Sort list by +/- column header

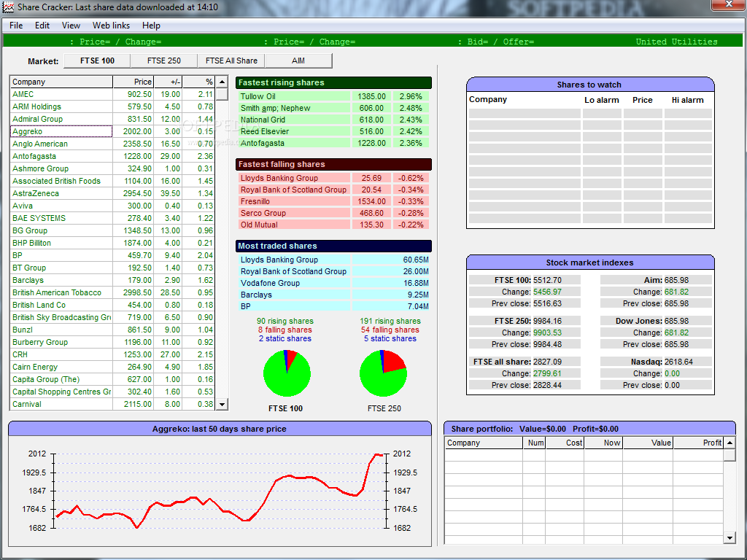[x=168, y=82]
